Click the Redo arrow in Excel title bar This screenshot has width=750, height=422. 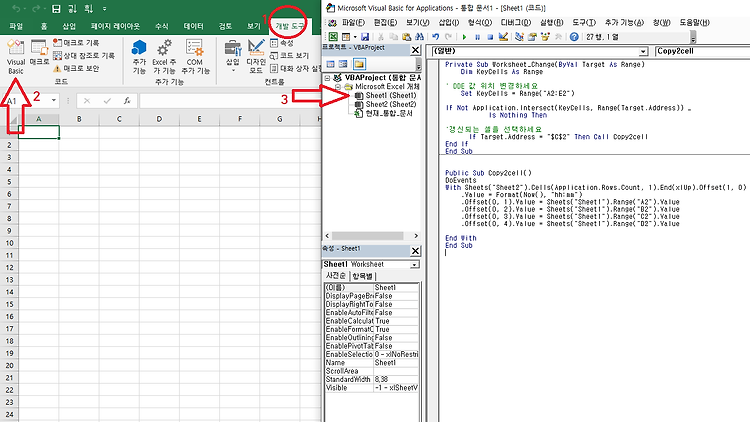click(x=35, y=9)
